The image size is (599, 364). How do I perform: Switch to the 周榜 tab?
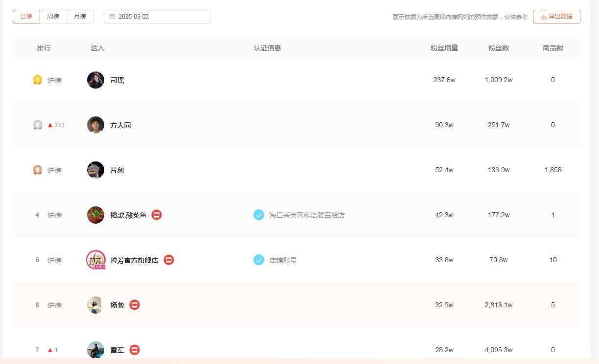click(52, 16)
